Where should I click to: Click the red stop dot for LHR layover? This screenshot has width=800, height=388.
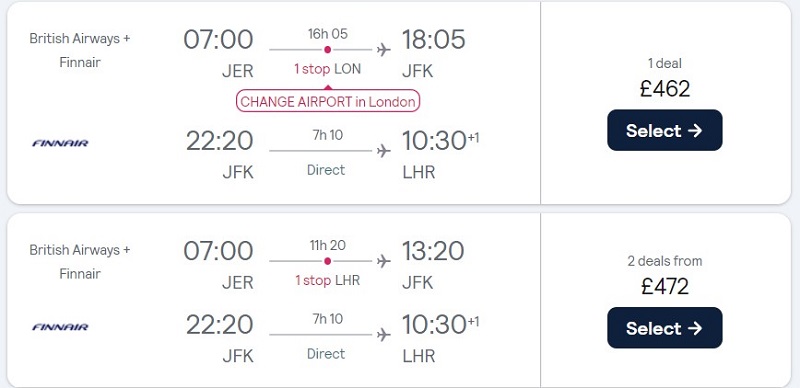tap(328, 261)
